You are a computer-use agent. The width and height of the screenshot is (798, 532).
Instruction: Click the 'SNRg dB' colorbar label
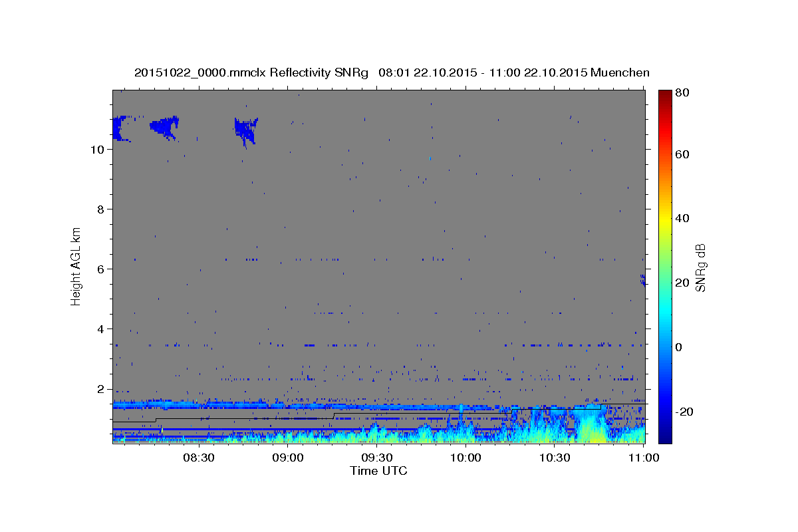point(700,267)
